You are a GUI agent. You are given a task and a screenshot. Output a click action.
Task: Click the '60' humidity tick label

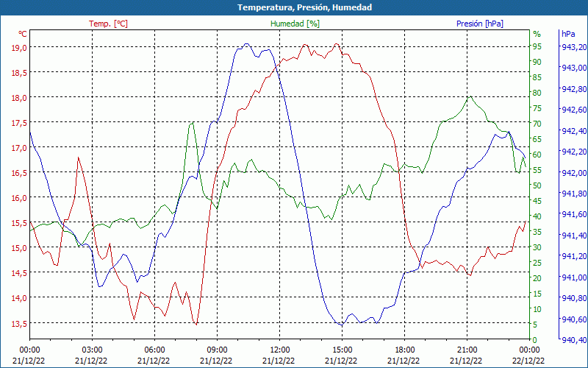point(537,155)
